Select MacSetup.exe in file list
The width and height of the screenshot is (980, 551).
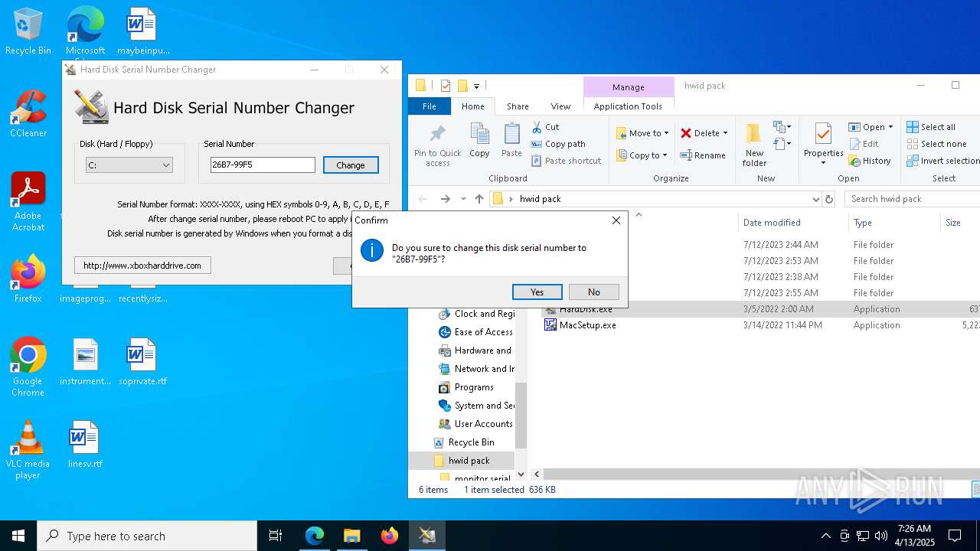(587, 325)
